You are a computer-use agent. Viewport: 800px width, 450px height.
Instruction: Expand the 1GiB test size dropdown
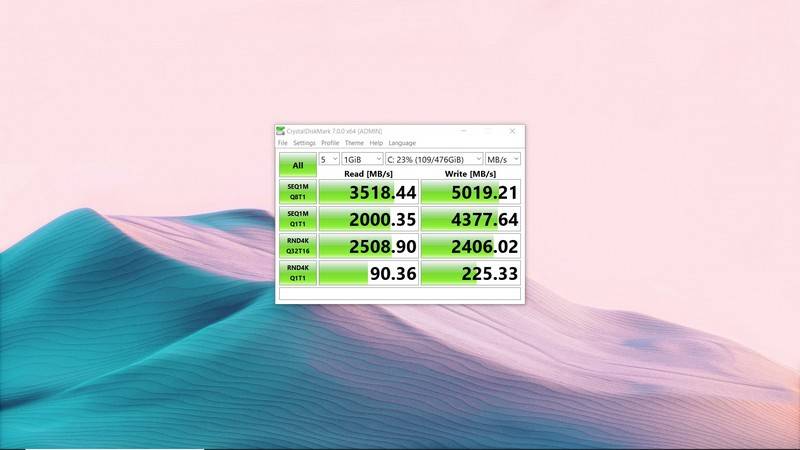pyautogui.click(x=363, y=159)
